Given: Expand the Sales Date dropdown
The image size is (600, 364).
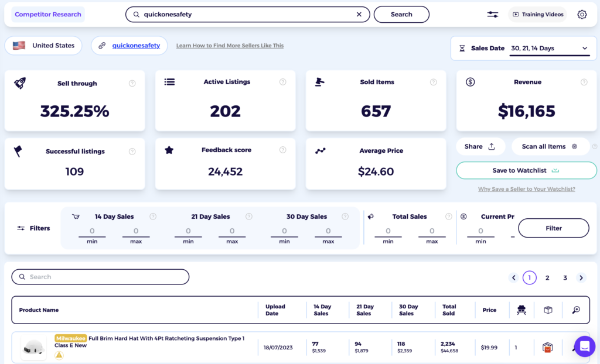Looking at the screenshot, I should [x=549, y=49].
